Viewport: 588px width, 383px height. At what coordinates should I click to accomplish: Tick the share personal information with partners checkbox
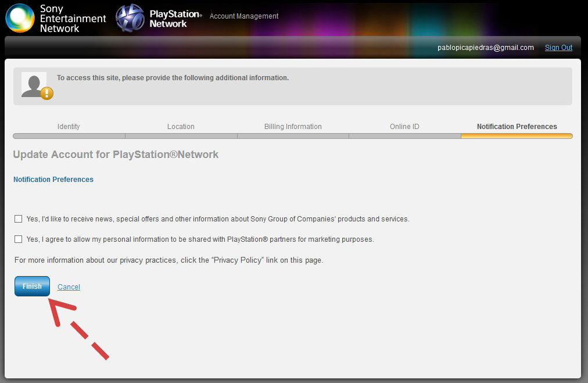pyautogui.click(x=19, y=239)
